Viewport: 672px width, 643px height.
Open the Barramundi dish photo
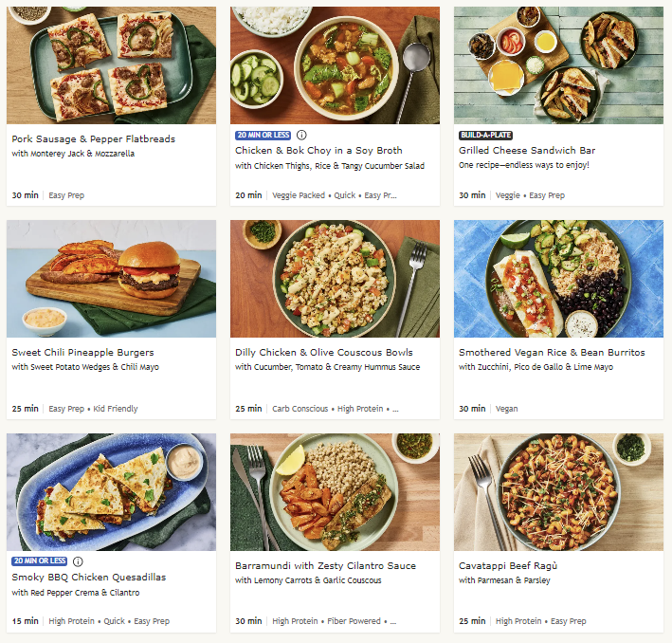pos(335,492)
